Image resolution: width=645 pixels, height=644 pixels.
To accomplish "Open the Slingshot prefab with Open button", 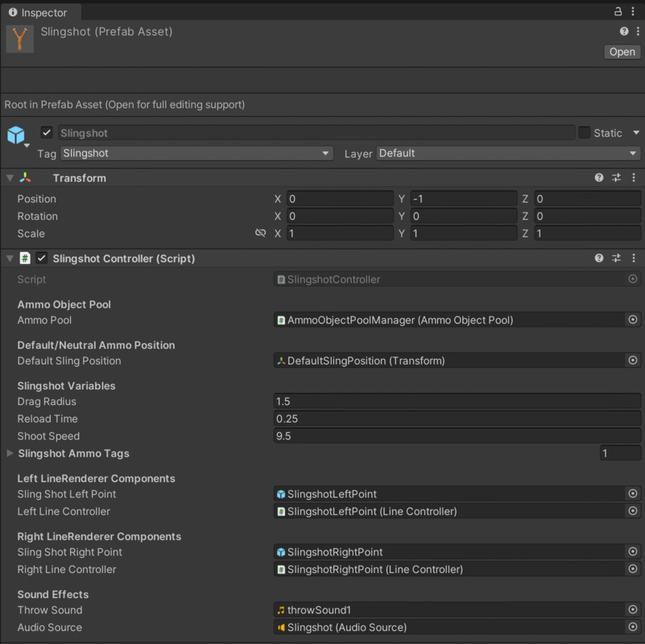I will tap(622, 52).
